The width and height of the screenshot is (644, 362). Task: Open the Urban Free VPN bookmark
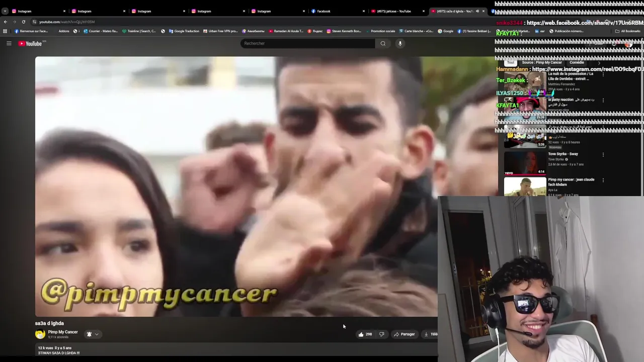[x=220, y=31]
